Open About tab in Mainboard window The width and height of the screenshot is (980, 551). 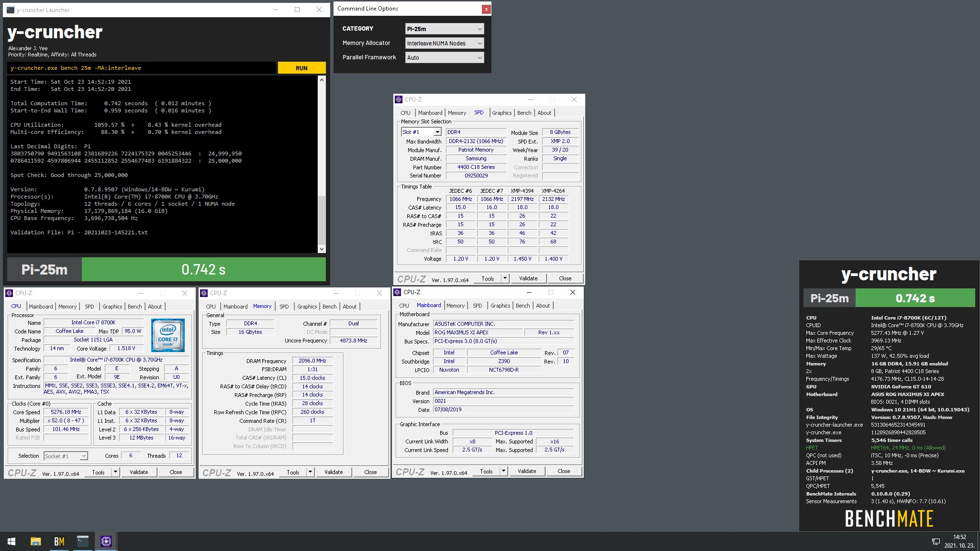[543, 306]
